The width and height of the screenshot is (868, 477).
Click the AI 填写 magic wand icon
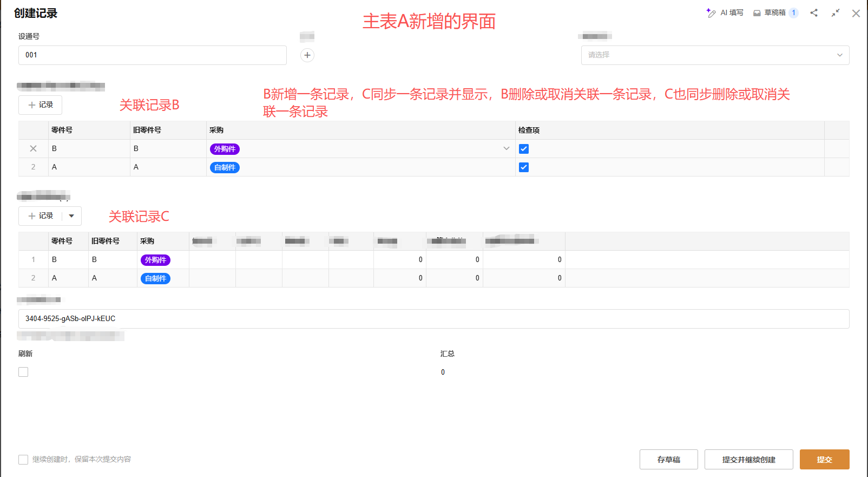click(x=711, y=13)
